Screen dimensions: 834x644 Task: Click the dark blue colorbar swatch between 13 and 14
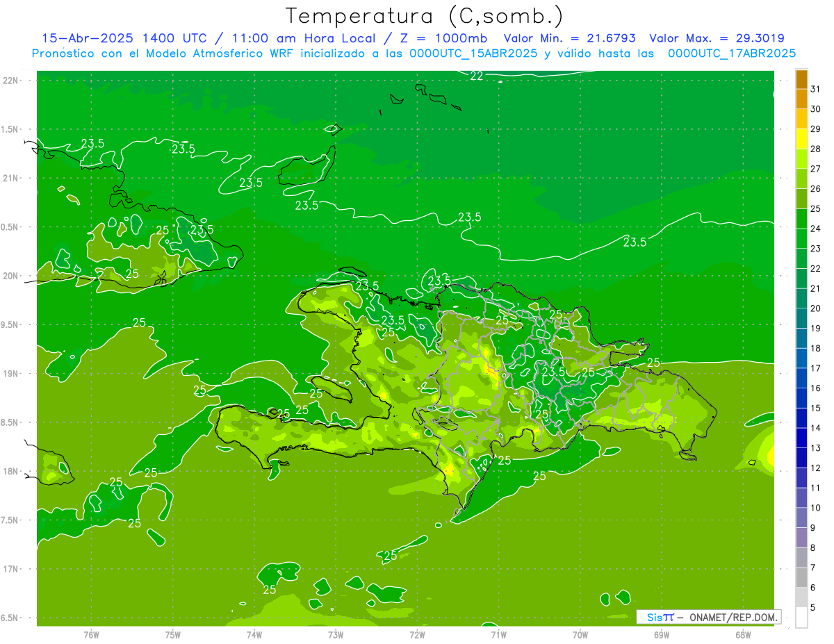[x=801, y=438]
